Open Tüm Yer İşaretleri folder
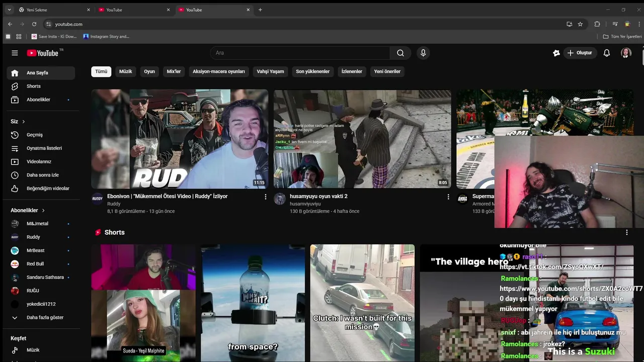 pyautogui.click(x=622, y=37)
